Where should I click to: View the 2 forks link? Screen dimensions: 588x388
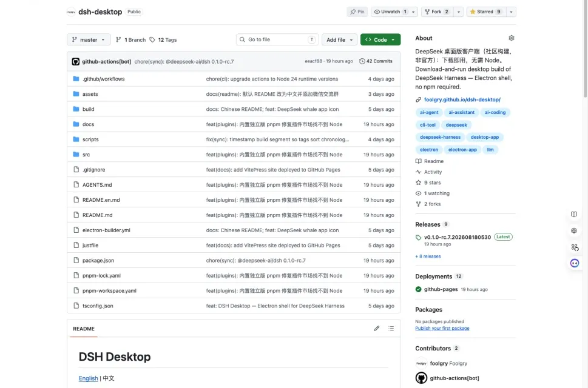click(x=428, y=204)
